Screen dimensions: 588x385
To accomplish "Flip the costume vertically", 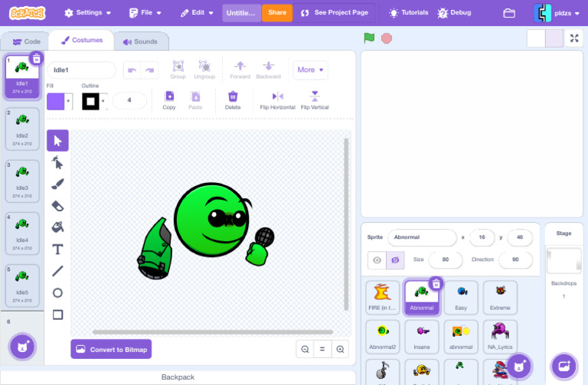I will tap(315, 100).
